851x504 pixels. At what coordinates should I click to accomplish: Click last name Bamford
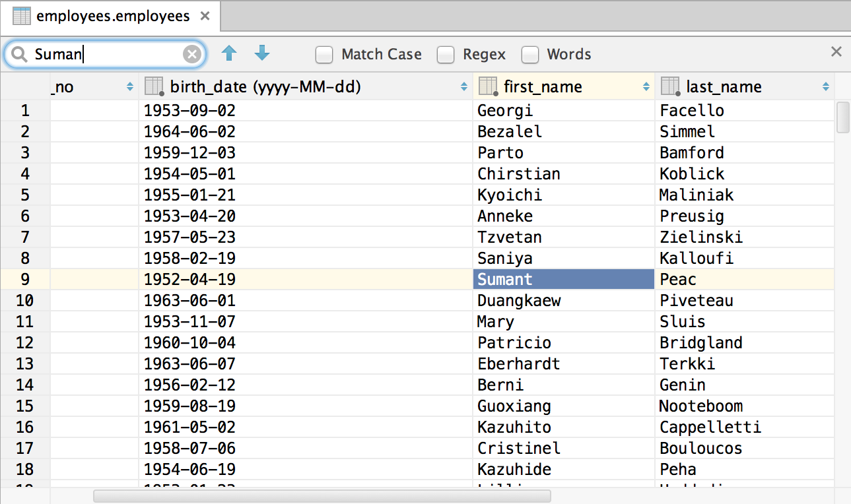692,152
